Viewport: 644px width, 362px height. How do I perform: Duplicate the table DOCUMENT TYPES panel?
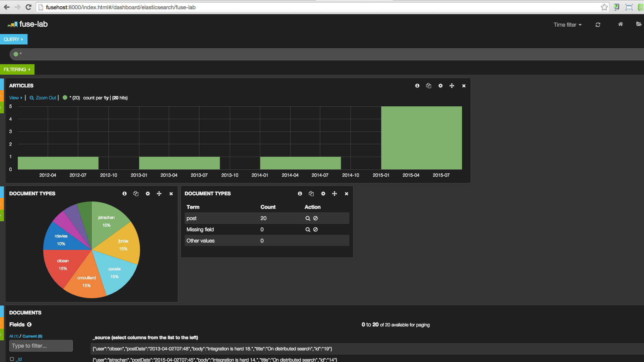coord(311,194)
